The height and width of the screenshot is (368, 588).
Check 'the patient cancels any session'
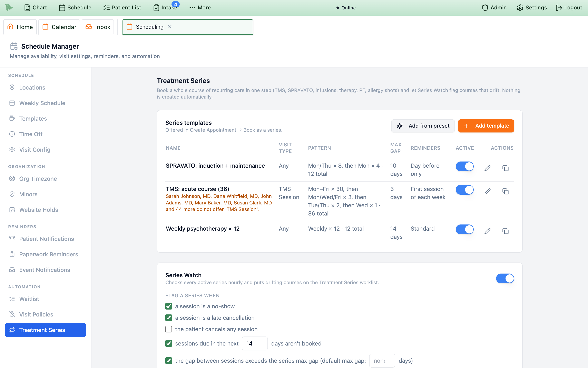[x=169, y=329]
